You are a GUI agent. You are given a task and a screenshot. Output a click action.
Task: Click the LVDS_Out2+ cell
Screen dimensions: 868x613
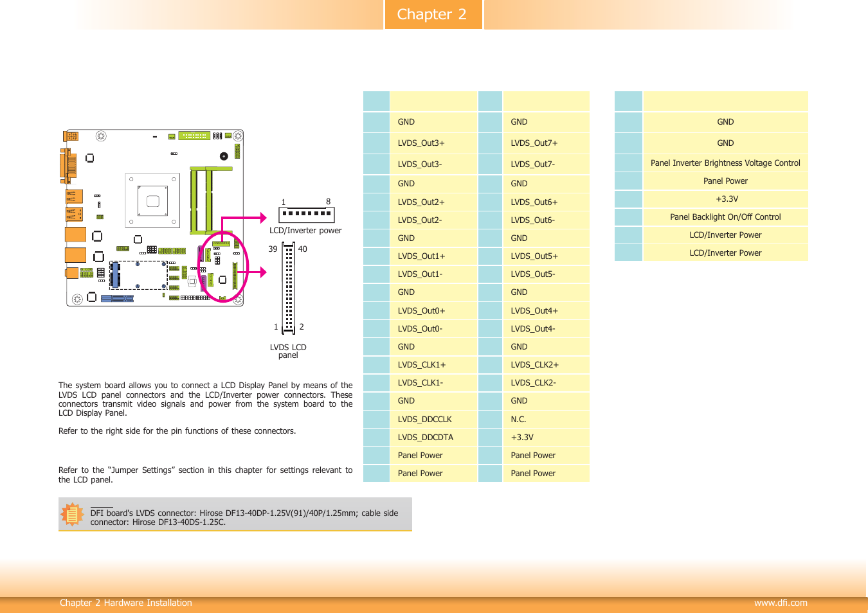(433, 202)
